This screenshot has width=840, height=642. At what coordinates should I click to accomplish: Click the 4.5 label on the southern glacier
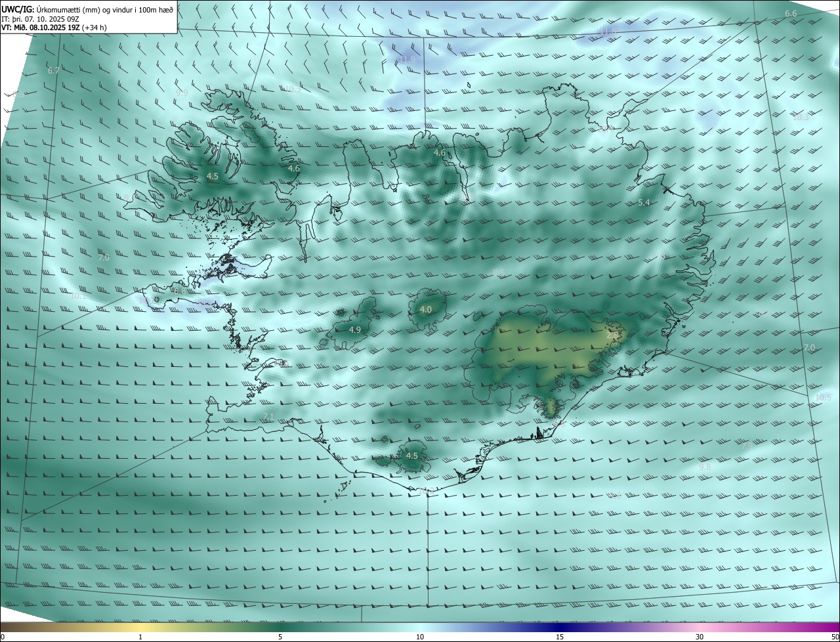point(412,456)
